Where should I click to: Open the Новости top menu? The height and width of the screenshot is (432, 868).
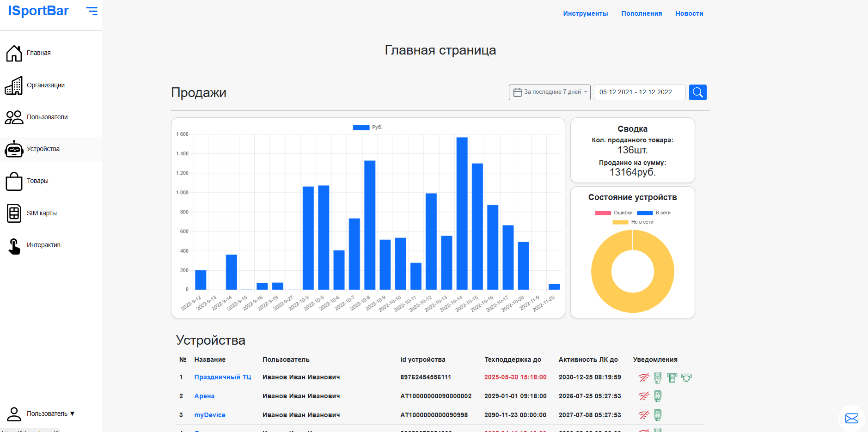click(689, 13)
